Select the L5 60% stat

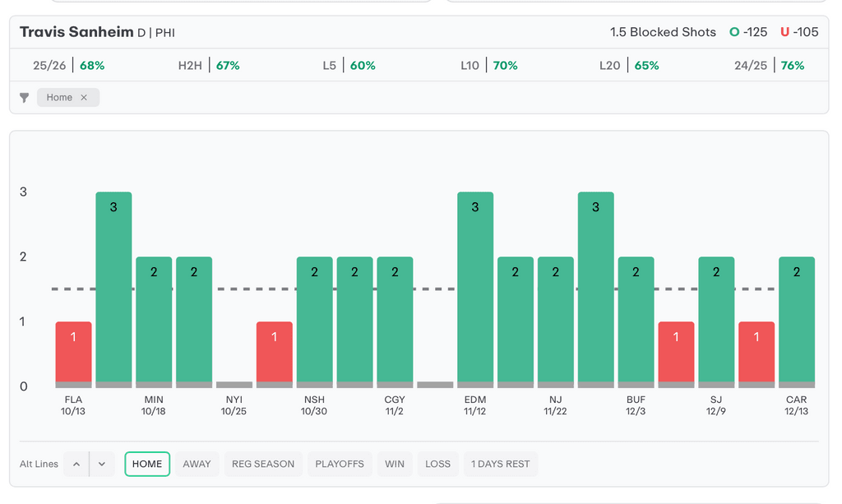(x=349, y=65)
